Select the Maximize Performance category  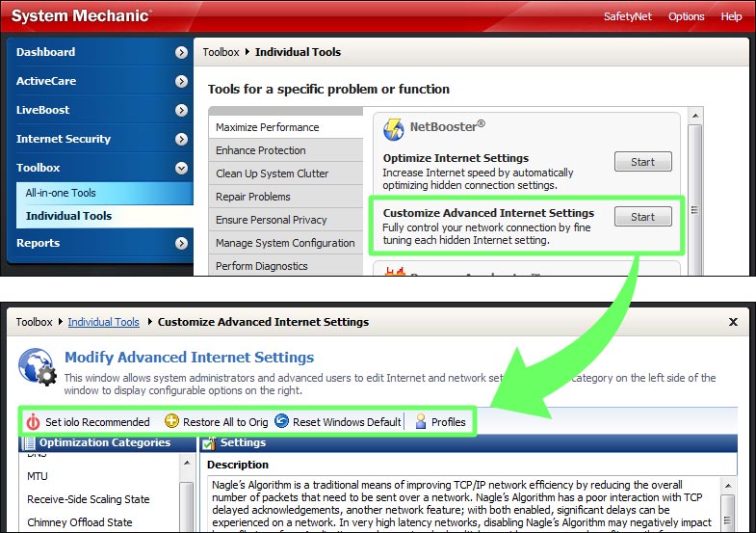tap(286, 127)
